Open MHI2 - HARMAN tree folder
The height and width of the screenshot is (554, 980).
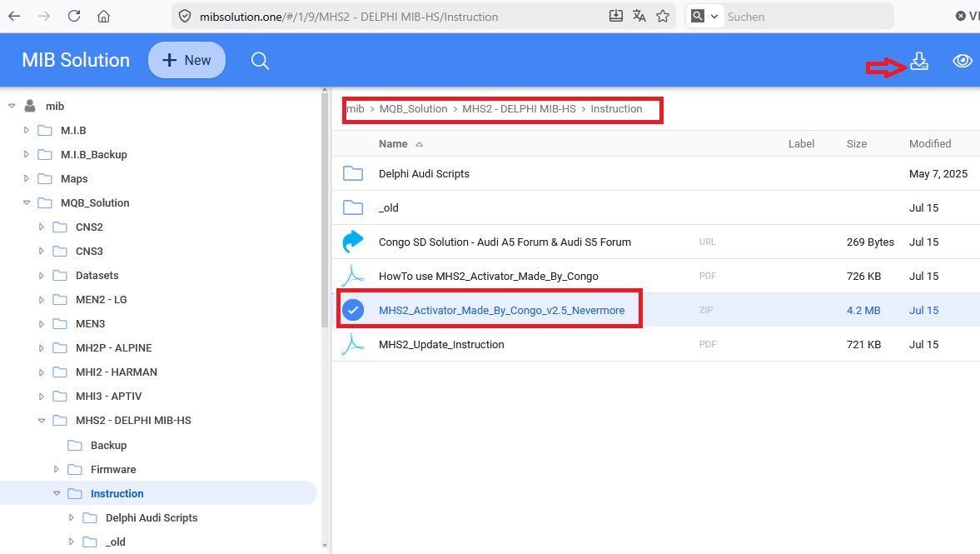tap(117, 372)
